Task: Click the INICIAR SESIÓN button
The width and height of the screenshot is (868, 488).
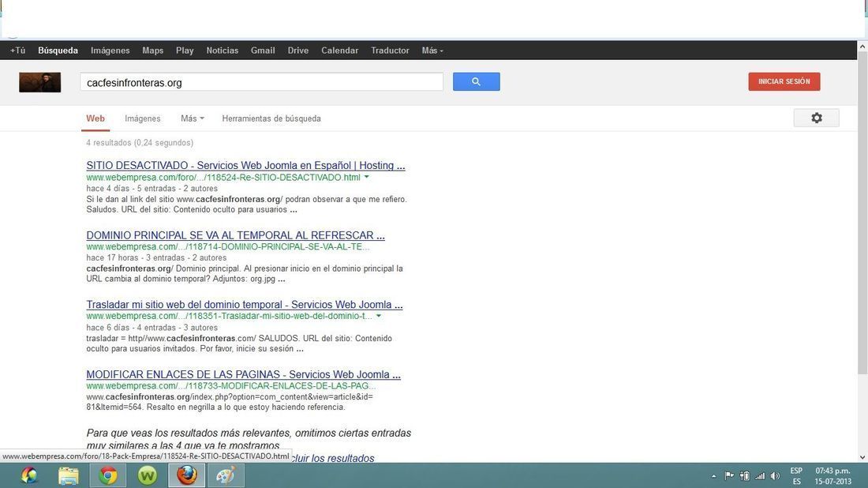Action: (x=784, y=81)
